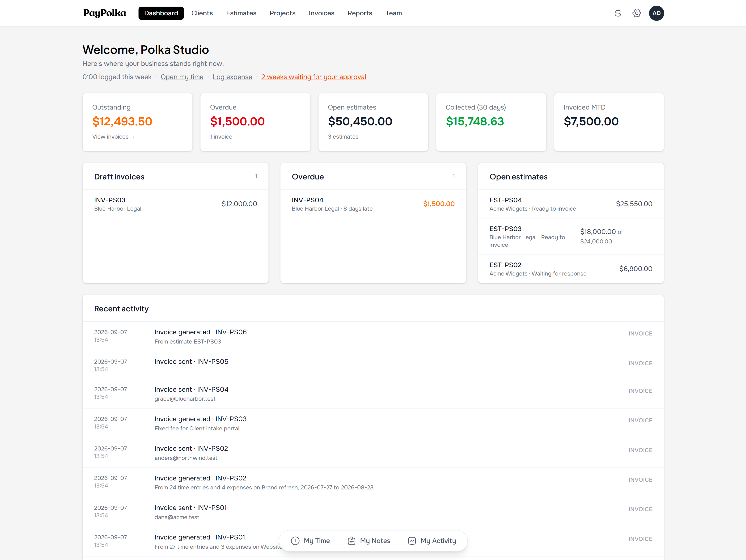Click the Overdue $1,500.00 summary card
Viewport: 746px width, 560px height.
(x=255, y=122)
